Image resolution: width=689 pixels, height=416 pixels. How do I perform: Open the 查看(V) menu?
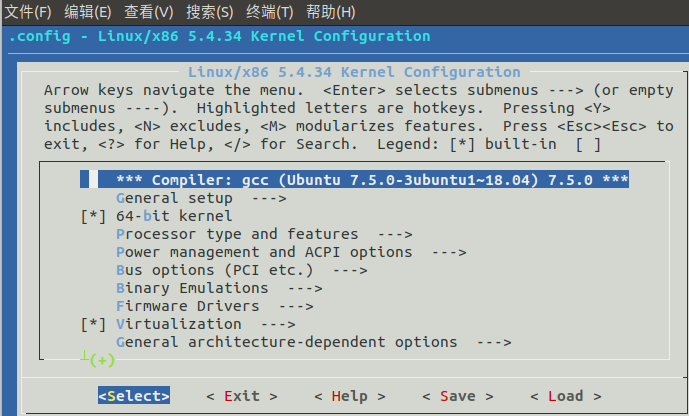click(x=149, y=12)
